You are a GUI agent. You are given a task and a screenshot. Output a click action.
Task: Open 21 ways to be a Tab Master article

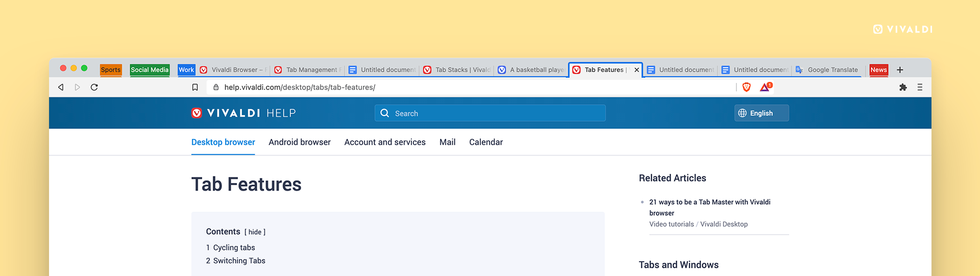tap(710, 208)
